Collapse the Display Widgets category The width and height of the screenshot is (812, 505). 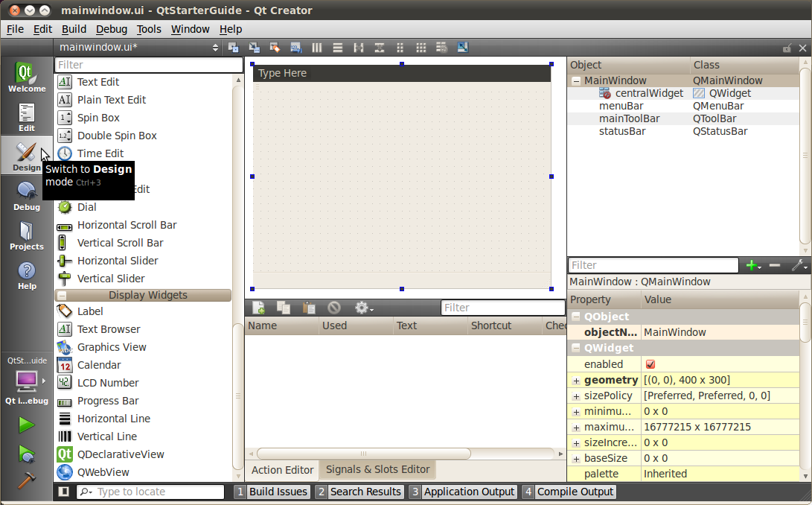63,295
